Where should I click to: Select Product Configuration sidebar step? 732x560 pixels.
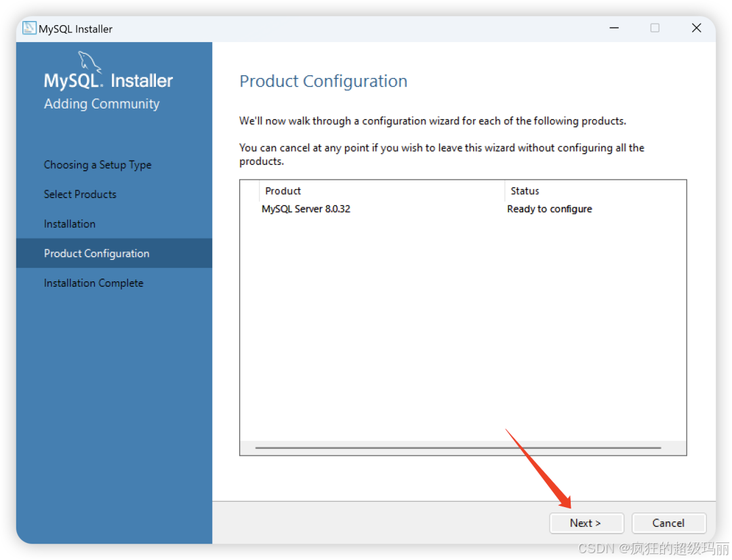(x=114, y=253)
